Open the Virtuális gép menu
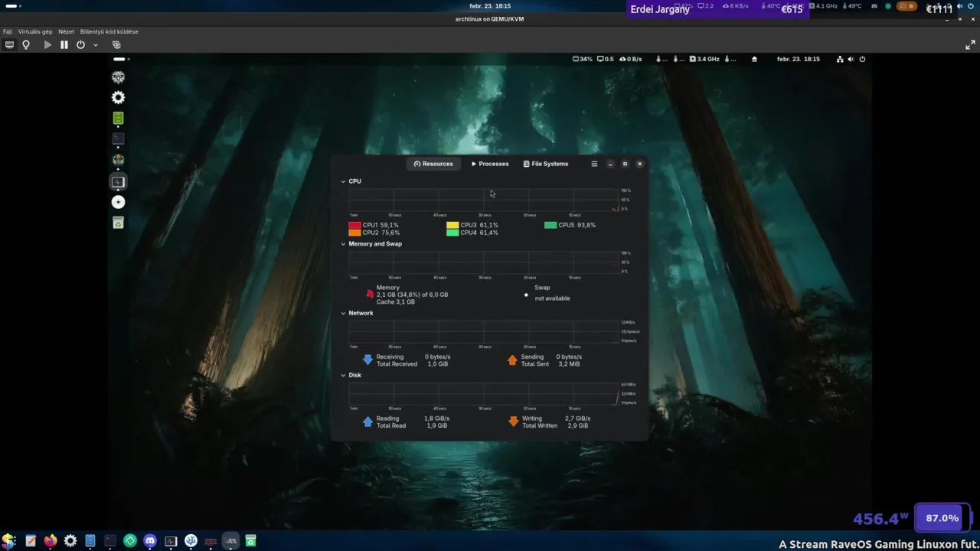Image resolution: width=980 pixels, height=551 pixels. (35, 32)
